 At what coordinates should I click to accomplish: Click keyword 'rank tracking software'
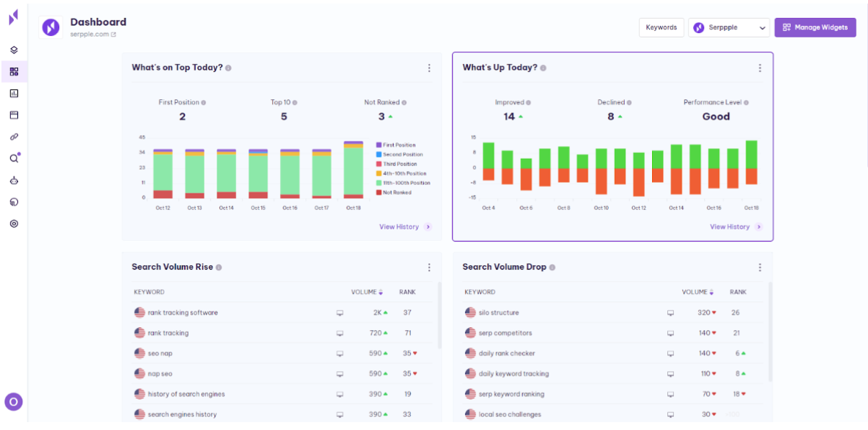183,313
